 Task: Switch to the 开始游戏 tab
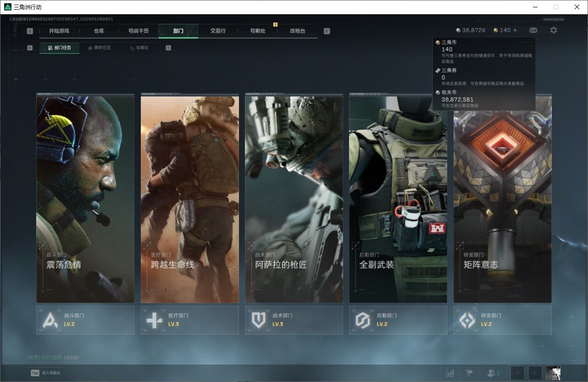(59, 31)
